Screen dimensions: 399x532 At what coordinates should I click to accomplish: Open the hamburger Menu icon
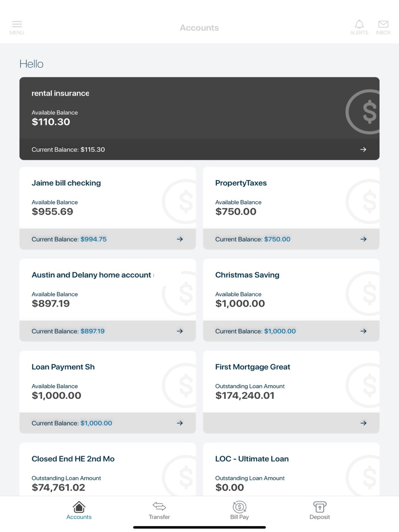[17, 24]
